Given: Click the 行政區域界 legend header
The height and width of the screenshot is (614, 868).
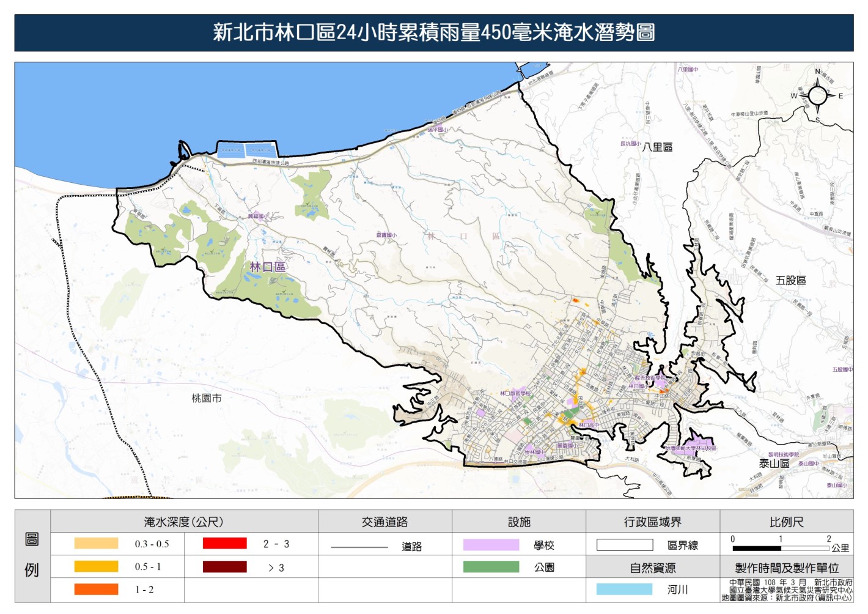Looking at the screenshot, I should tap(653, 522).
